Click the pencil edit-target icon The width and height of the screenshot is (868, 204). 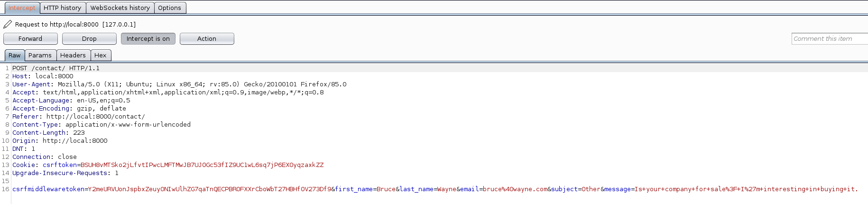(x=8, y=24)
